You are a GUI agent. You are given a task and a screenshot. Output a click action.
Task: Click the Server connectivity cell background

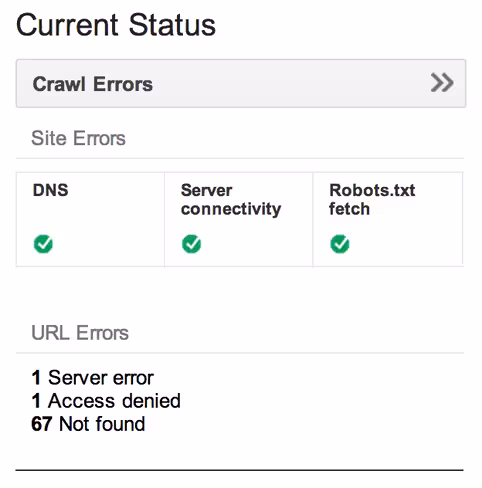click(x=239, y=219)
